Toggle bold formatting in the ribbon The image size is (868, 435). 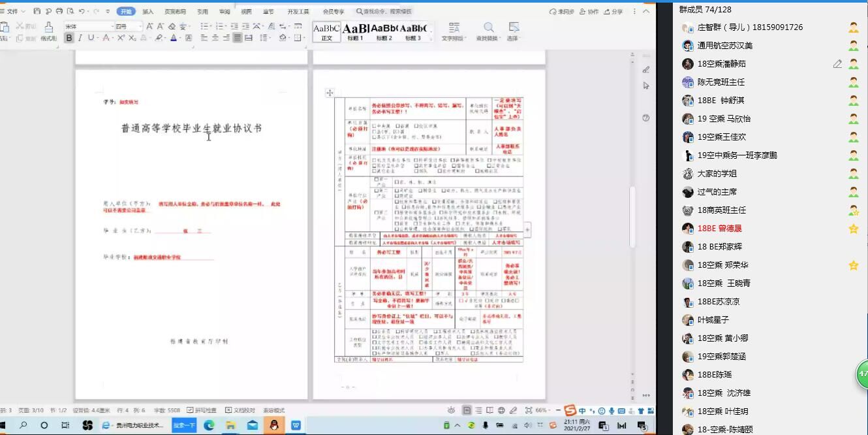click(69, 39)
